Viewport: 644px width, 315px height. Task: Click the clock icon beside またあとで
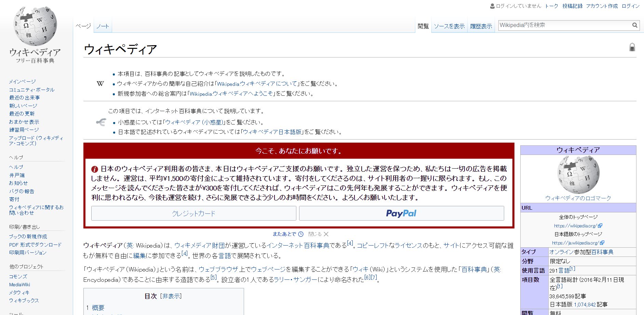coord(301,234)
